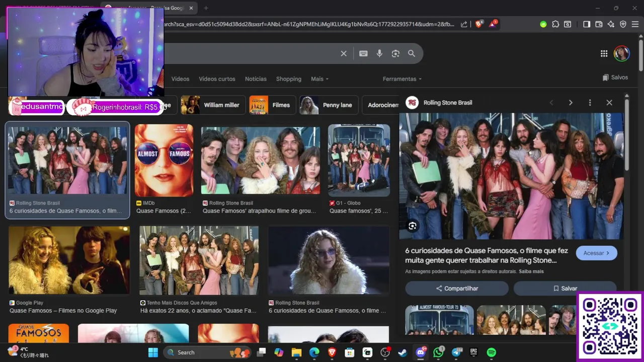Click the Salvar button
The image size is (644, 362).
point(565,289)
